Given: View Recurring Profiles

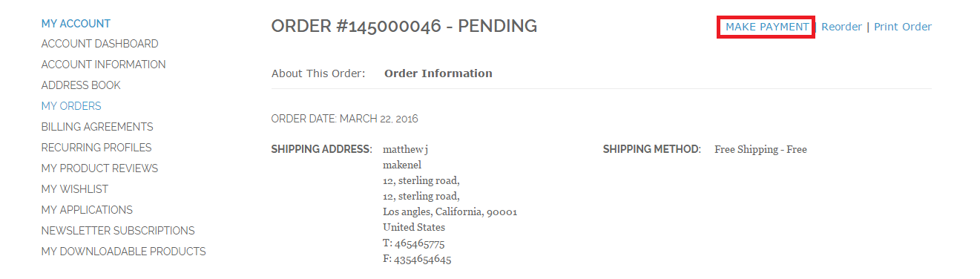Looking at the screenshot, I should (x=96, y=148).
